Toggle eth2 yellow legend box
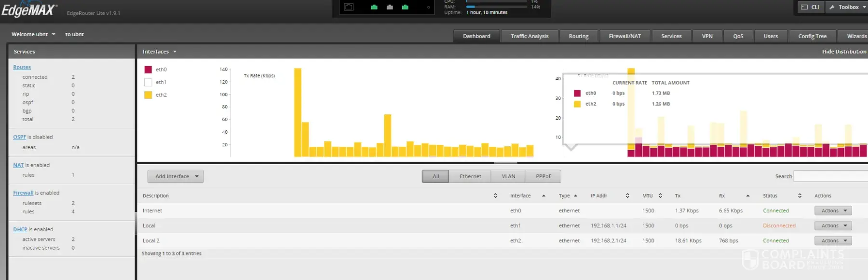This screenshot has height=280, width=868. (x=148, y=95)
